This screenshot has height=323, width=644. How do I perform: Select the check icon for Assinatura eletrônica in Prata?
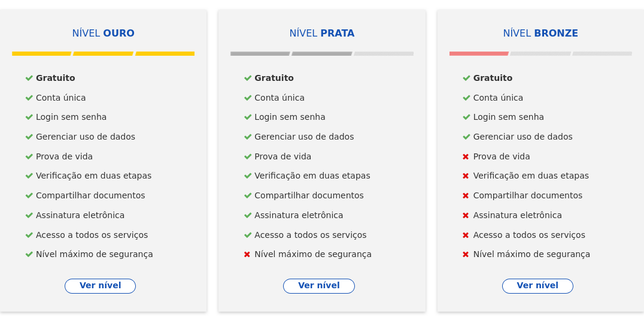point(247,215)
